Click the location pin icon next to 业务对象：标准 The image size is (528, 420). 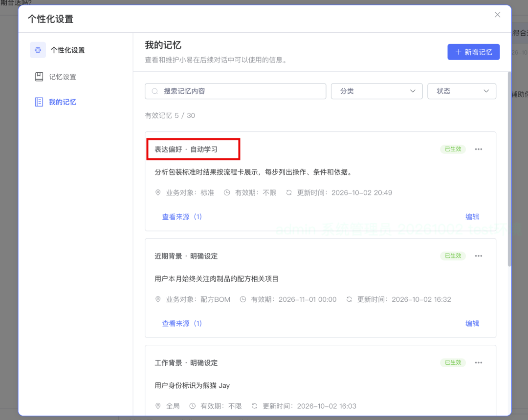[157, 193]
